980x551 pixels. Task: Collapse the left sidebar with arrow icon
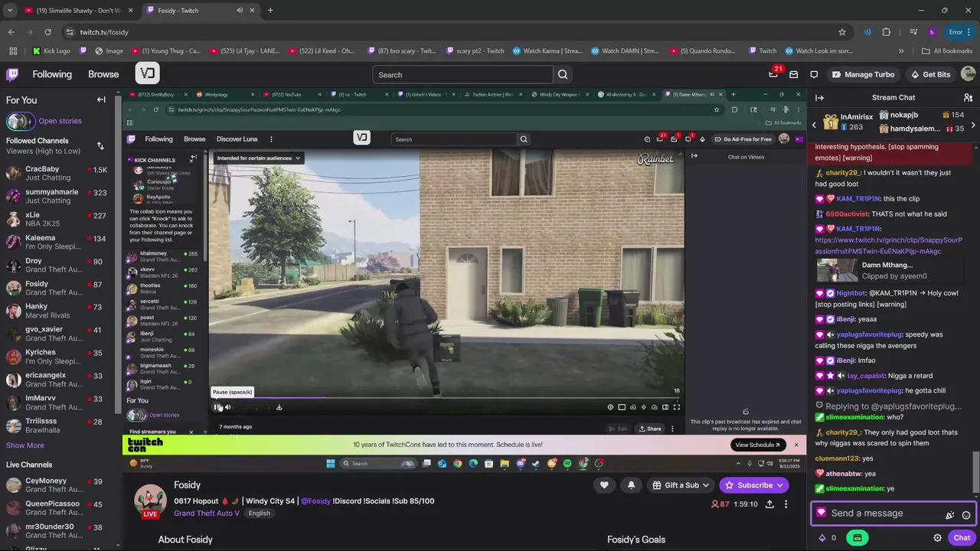tap(101, 99)
